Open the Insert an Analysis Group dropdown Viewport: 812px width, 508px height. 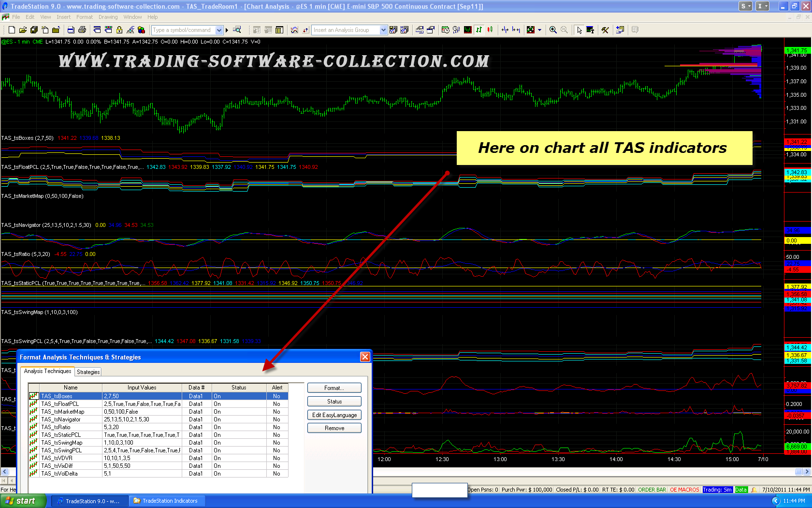[383, 30]
